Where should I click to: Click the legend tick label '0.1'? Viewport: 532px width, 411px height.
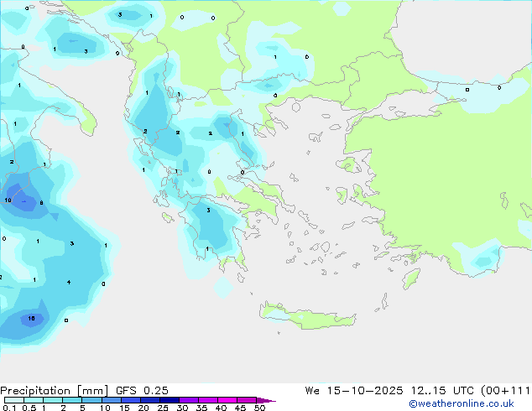[x=9, y=408]
